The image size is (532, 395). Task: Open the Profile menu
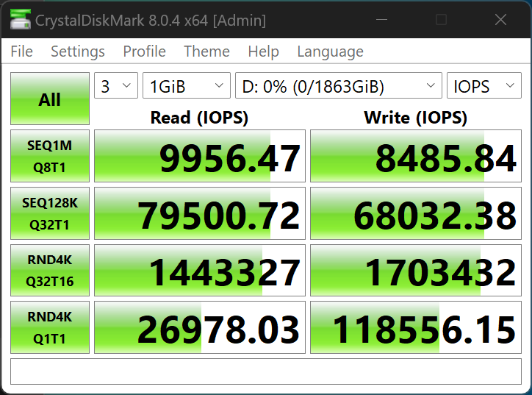(144, 51)
